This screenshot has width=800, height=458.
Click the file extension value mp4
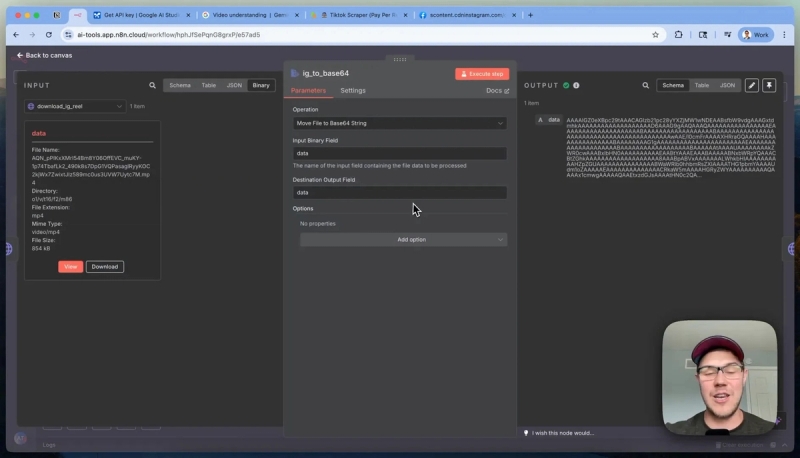[38, 216]
